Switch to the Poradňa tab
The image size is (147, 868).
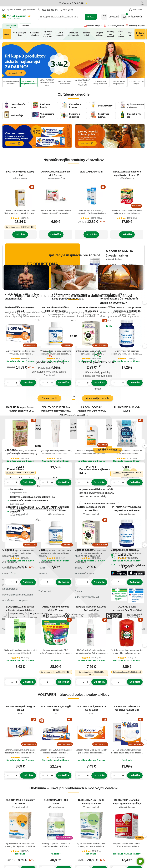pyautogui.click(x=25, y=26)
